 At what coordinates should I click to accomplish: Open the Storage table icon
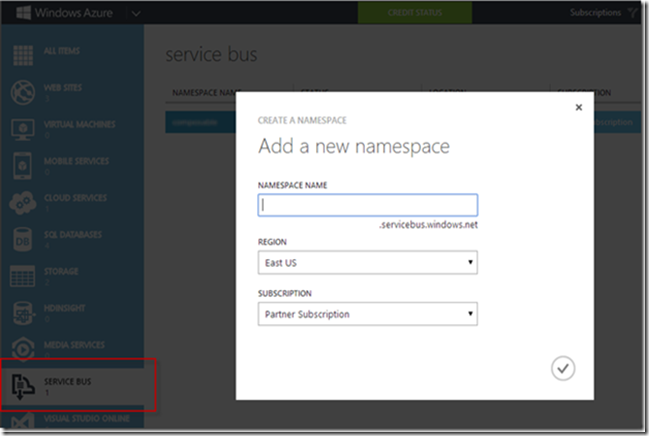coord(22,276)
